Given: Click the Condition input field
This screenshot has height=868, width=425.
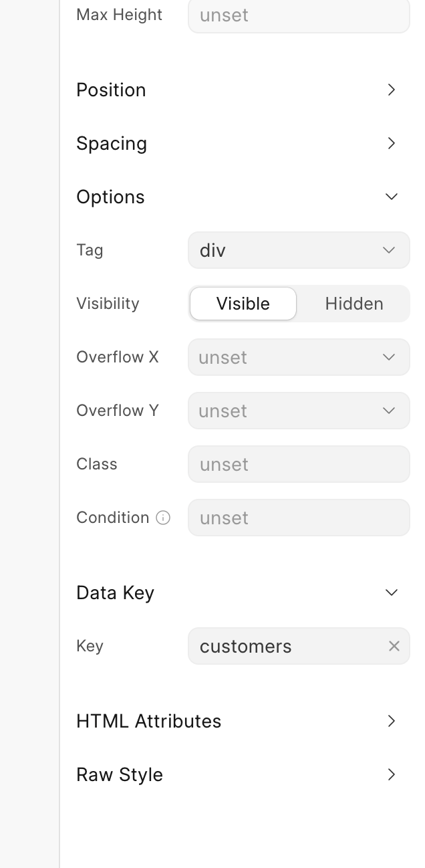Looking at the screenshot, I should 299,518.
